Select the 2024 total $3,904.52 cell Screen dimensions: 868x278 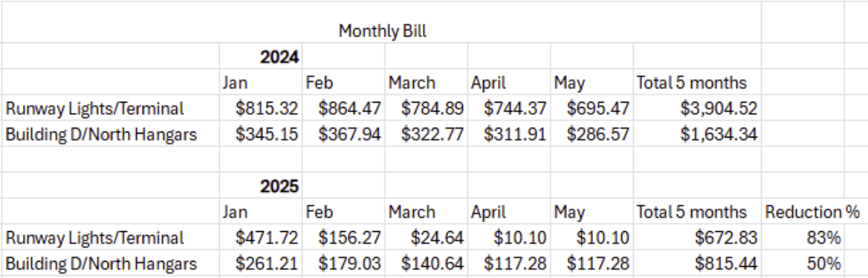click(x=698, y=109)
